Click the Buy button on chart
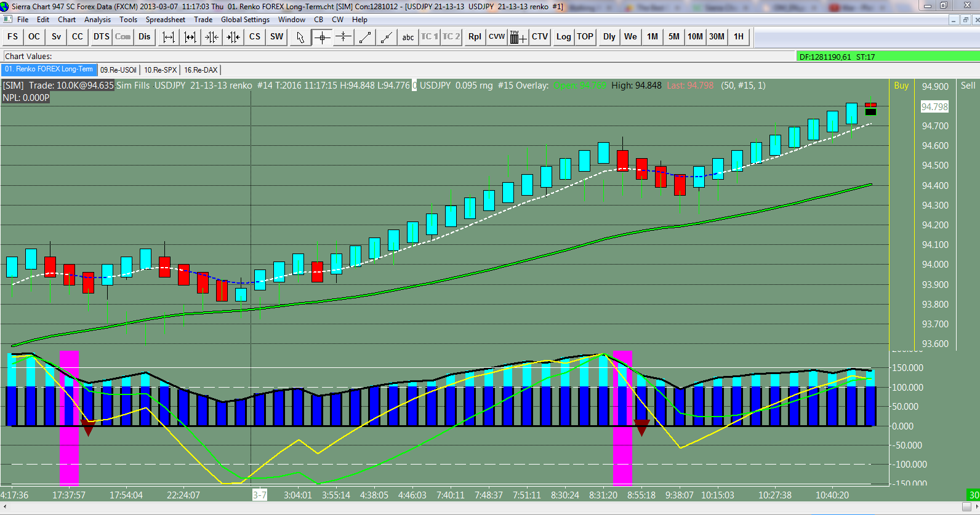980x515 pixels. pyautogui.click(x=901, y=86)
